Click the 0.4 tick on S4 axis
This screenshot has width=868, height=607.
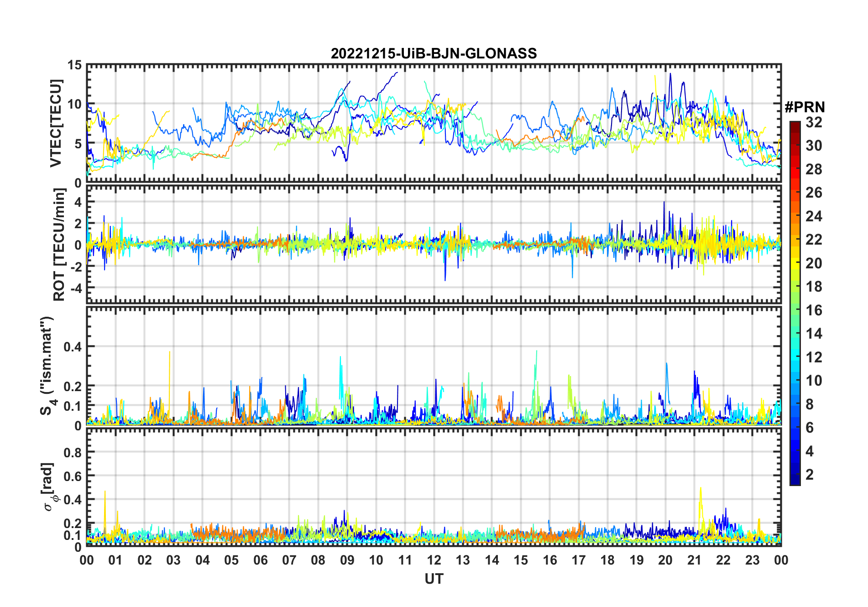pyautogui.click(x=73, y=347)
